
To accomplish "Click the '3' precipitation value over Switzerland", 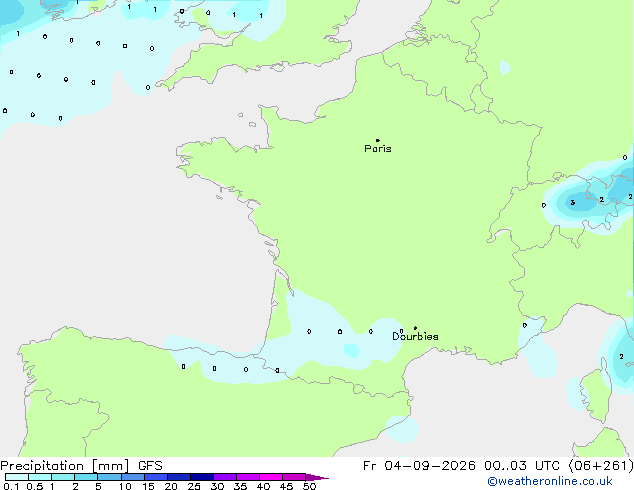I will (x=573, y=203).
